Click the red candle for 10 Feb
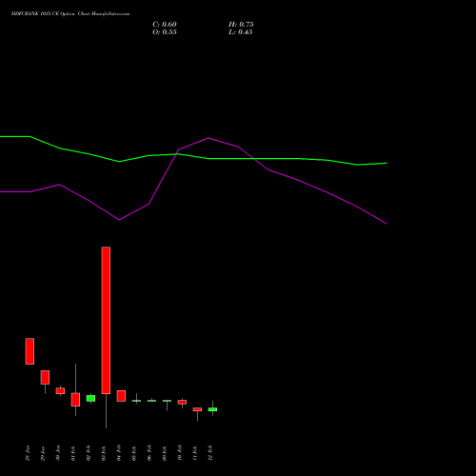This screenshot has width=476, height=476. [x=182, y=402]
